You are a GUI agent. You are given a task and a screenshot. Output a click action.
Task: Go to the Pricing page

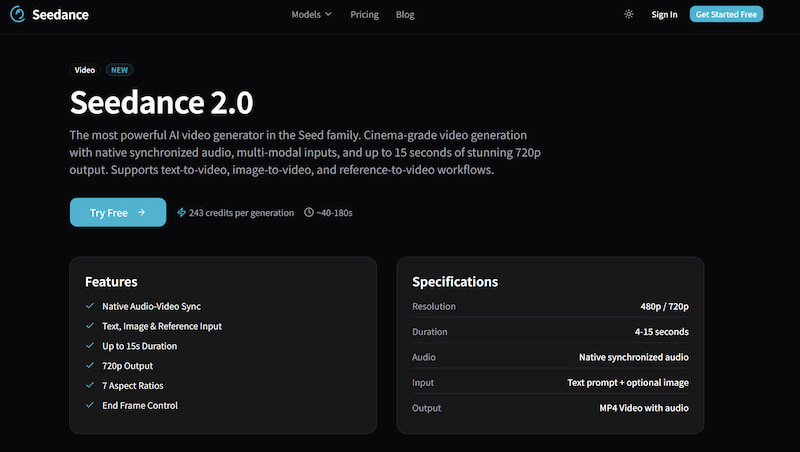click(x=364, y=15)
